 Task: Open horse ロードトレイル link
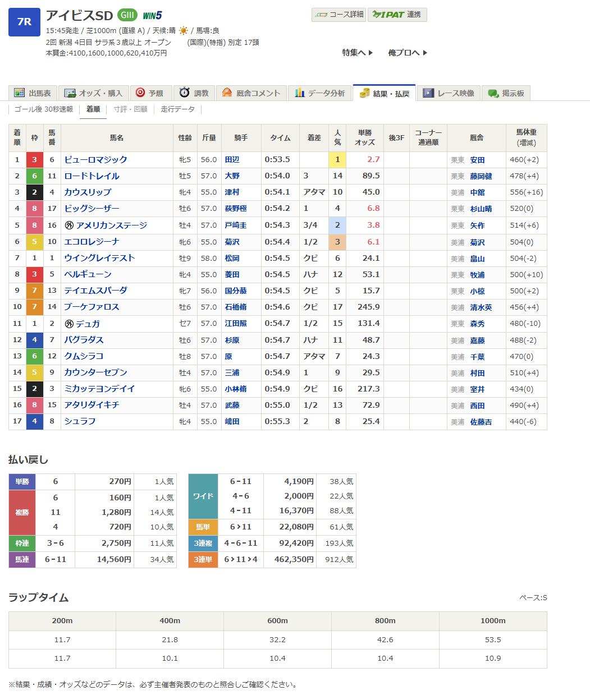pyautogui.click(x=92, y=176)
